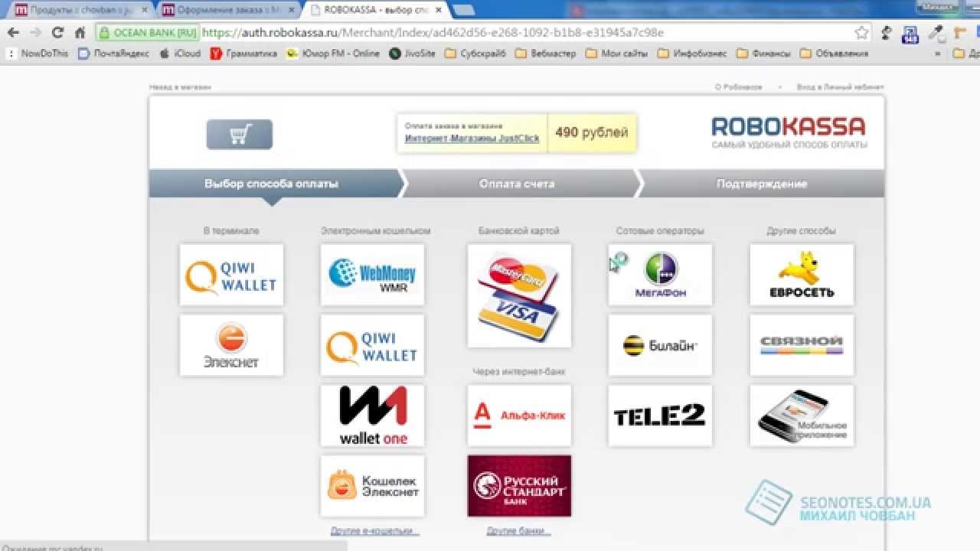Choose Мобильное приложение payment tile

pos(802,416)
